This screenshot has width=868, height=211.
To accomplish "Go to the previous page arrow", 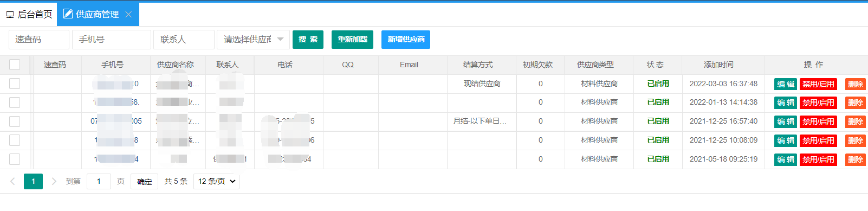I will click(x=13, y=181).
